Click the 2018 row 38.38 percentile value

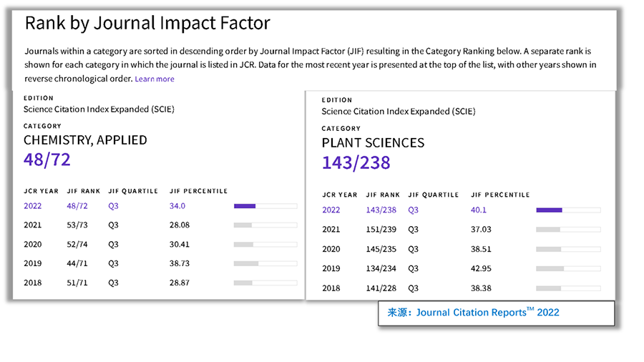(484, 288)
